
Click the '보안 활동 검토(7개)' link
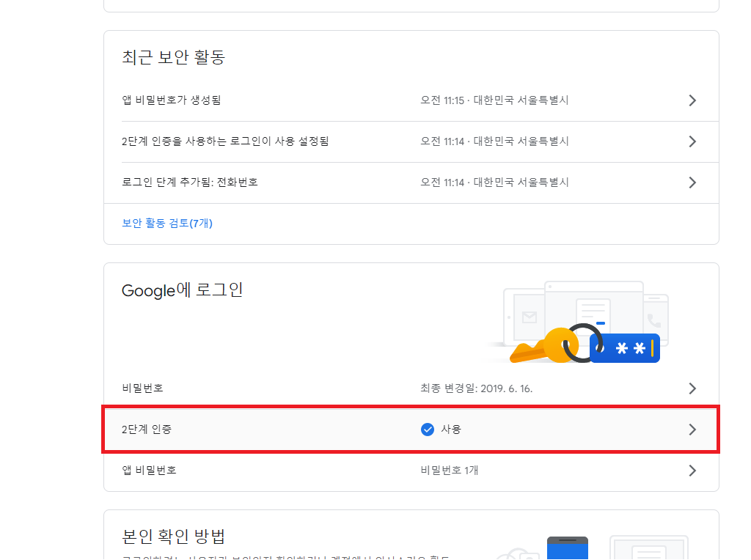point(167,224)
